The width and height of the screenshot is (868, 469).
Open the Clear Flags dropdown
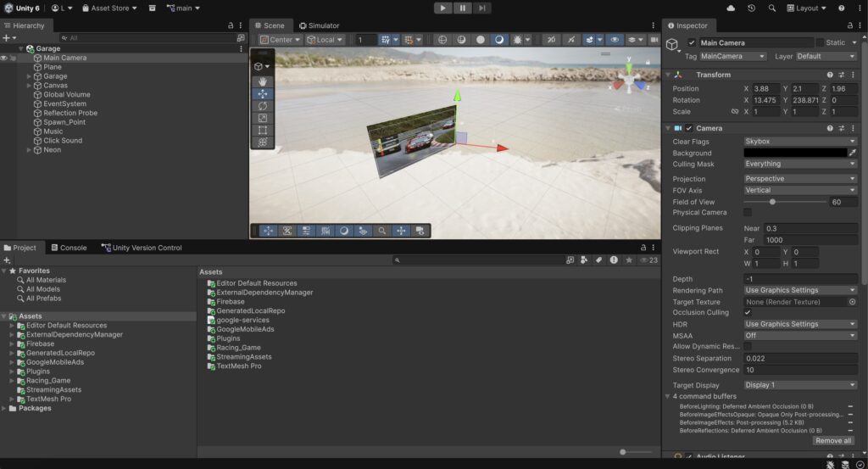pyautogui.click(x=800, y=141)
